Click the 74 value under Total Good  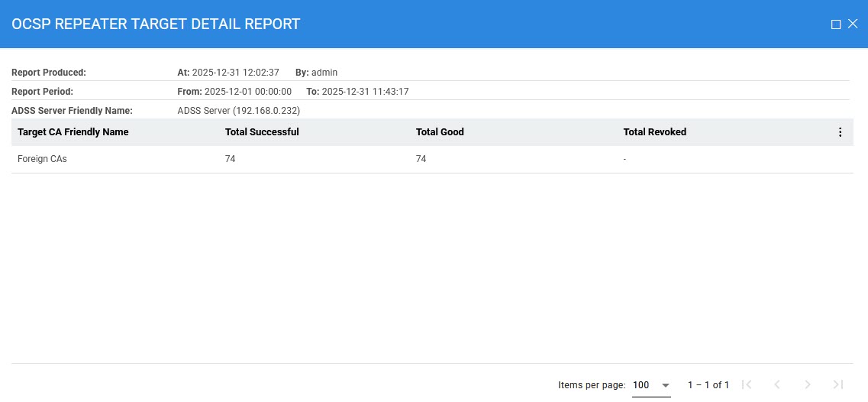point(421,159)
